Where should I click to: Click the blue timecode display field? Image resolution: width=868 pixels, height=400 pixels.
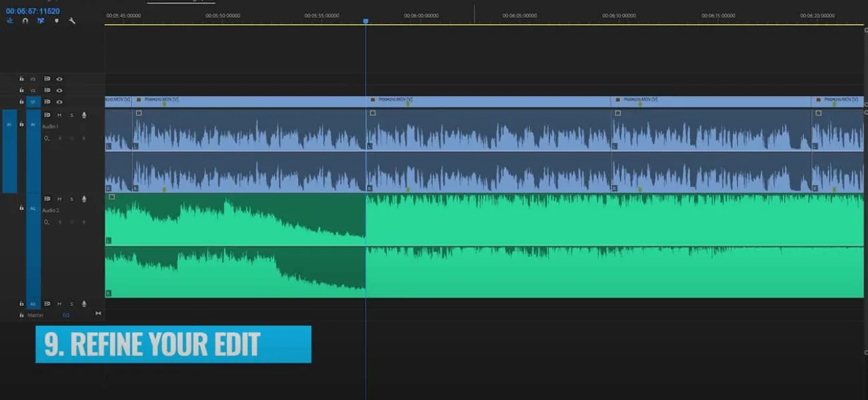coord(33,11)
